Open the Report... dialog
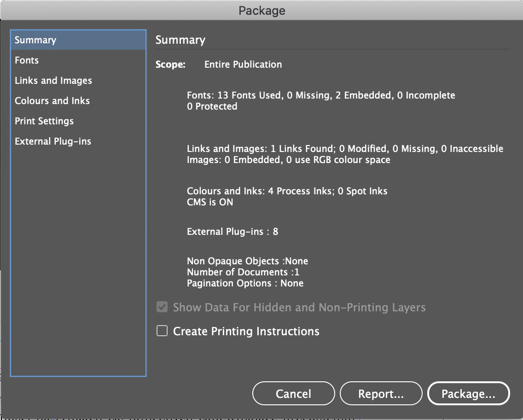Screen dimensions: 523x420 point(381,394)
